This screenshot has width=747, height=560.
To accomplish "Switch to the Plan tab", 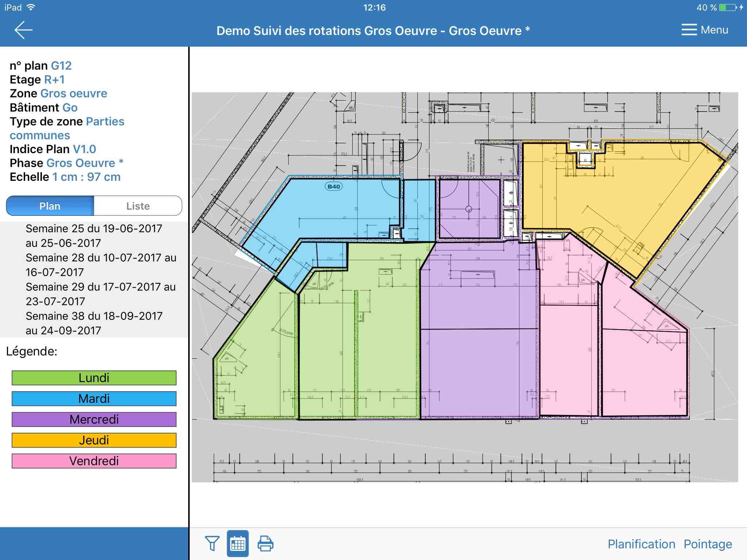I will pyautogui.click(x=50, y=206).
